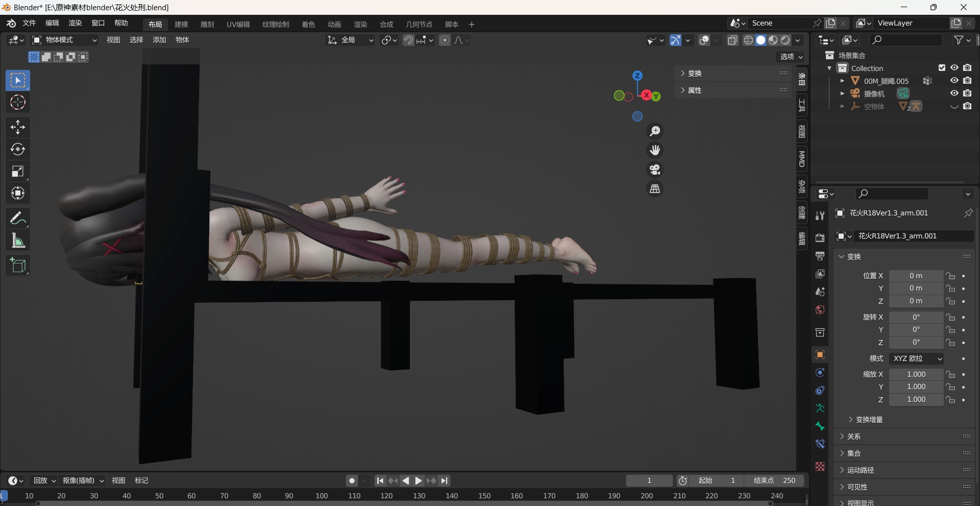Open the View Layer properties tab icon
Viewport: 980px width, 506px height.
coord(820,274)
